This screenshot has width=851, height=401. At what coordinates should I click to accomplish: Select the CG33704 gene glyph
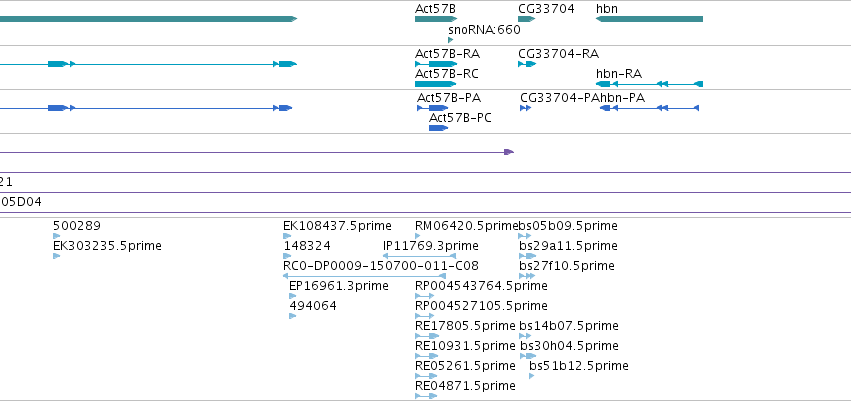pyautogui.click(x=526, y=19)
